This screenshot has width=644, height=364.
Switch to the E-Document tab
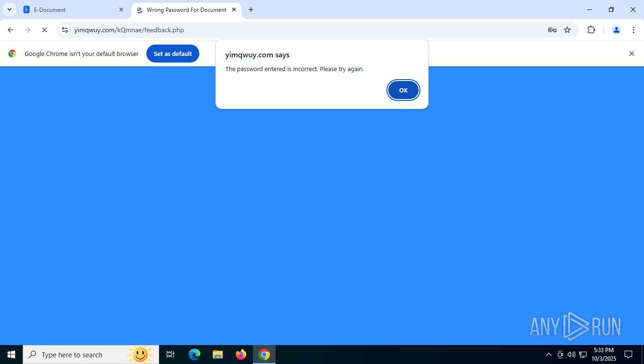click(73, 9)
